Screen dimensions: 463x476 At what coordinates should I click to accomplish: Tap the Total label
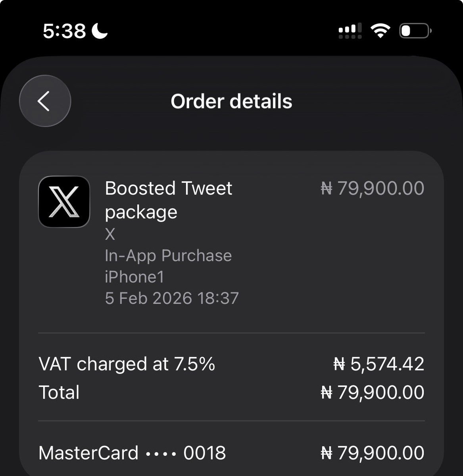tap(59, 392)
